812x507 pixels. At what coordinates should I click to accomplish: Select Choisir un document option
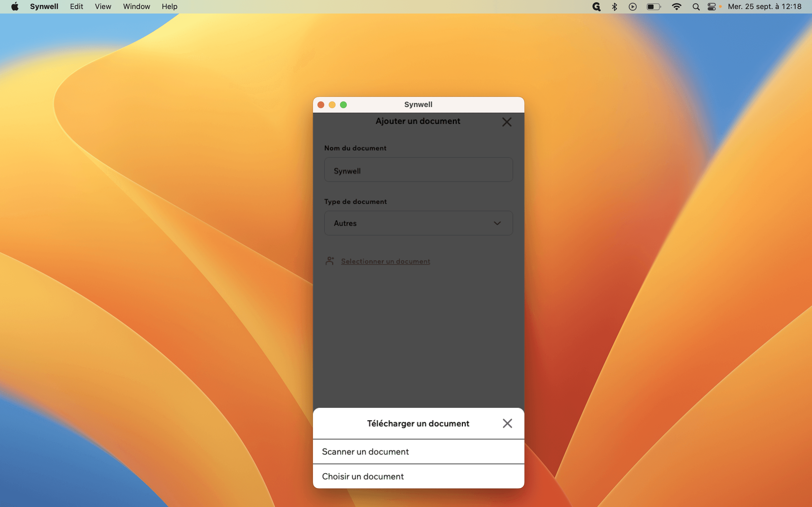tap(418, 476)
